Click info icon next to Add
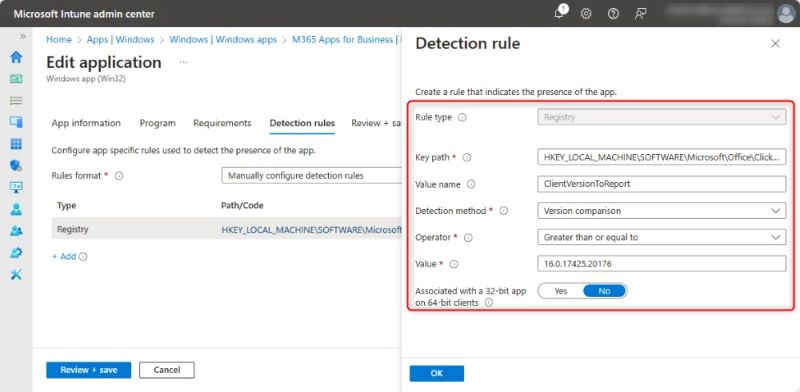The height and width of the screenshot is (392, 800). point(83,257)
